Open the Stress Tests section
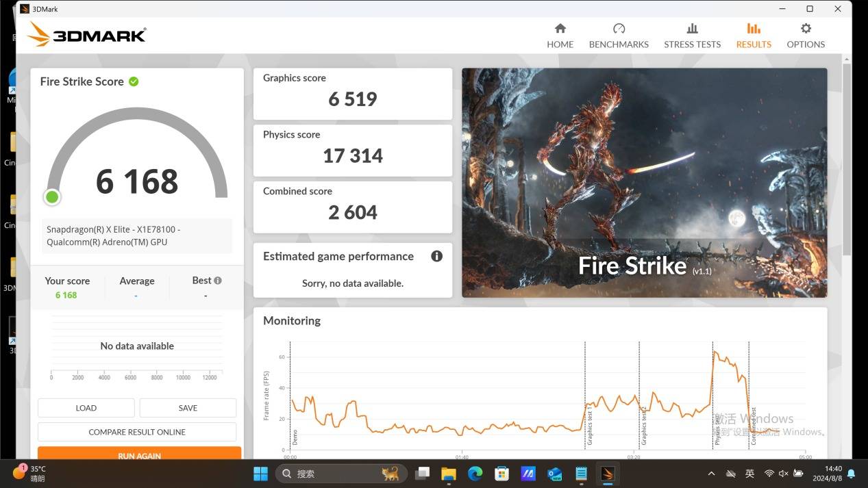This screenshot has height=488, width=868. (692, 36)
